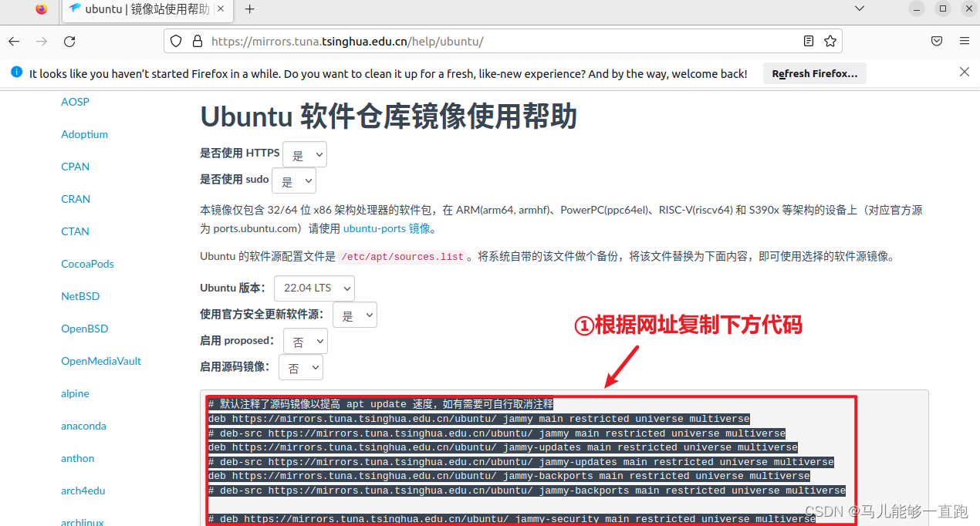
Task: Click the 'deb ... jammy-backports main' line
Action: pos(509,476)
